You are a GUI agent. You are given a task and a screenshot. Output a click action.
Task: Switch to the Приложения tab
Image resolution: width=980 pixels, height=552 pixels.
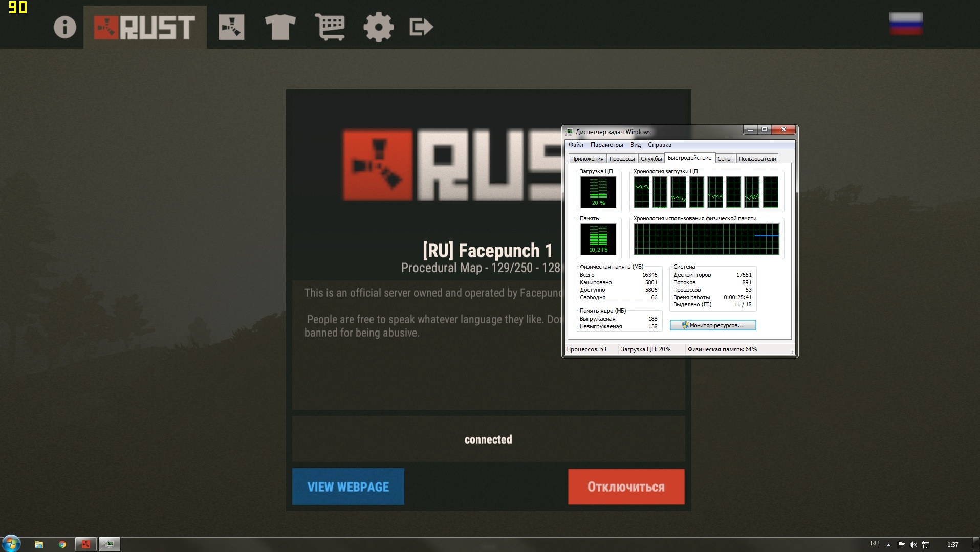587,159
